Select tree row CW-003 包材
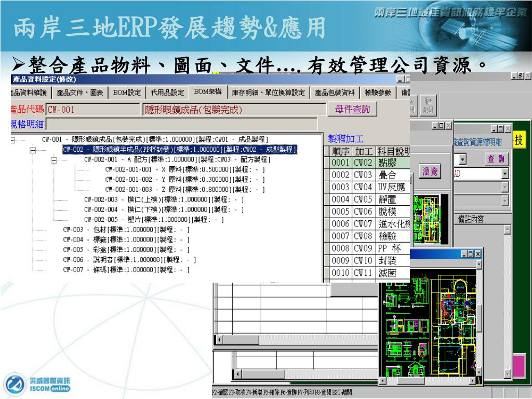Image resolution: width=532 pixels, height=399 pixels. (126, 230)
